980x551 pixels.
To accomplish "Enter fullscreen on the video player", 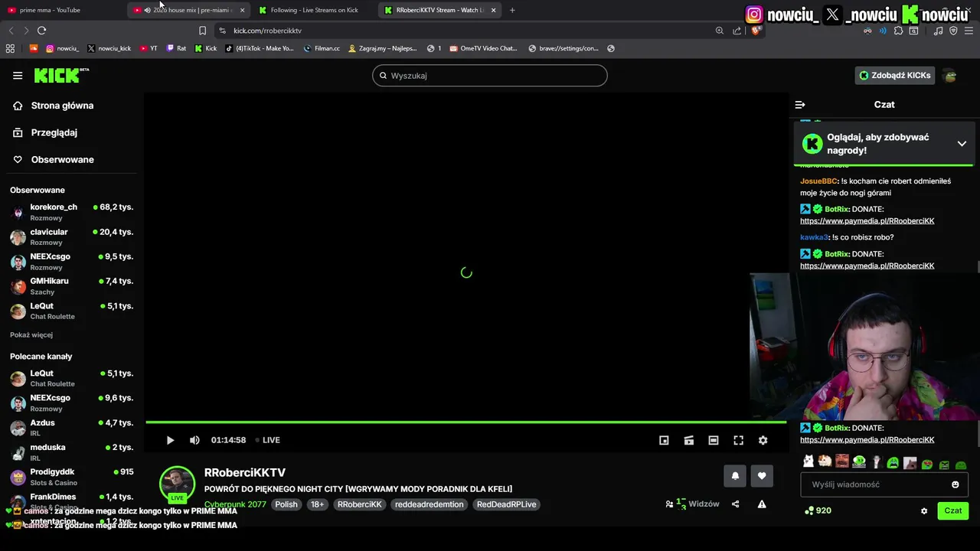I will tap(738, 440).
